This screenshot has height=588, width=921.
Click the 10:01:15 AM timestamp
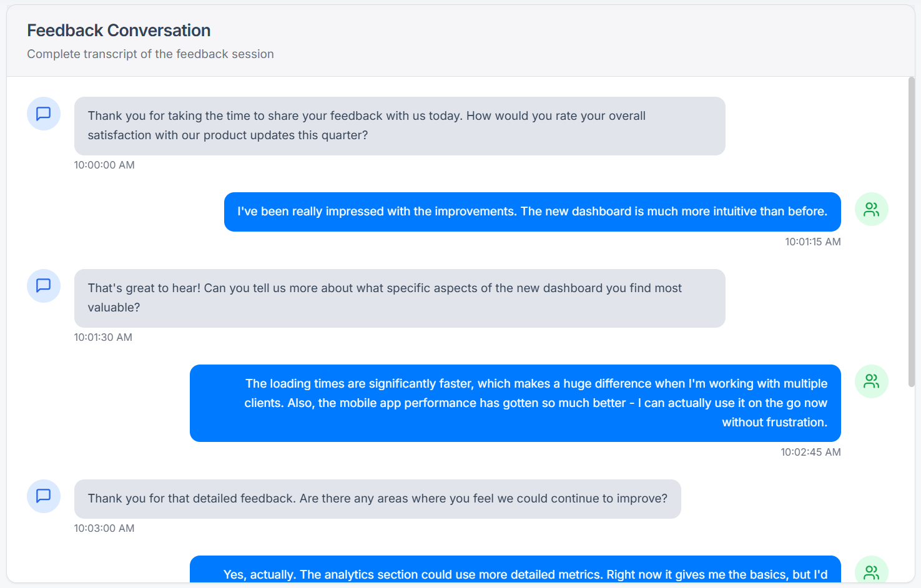pos(812,242)
